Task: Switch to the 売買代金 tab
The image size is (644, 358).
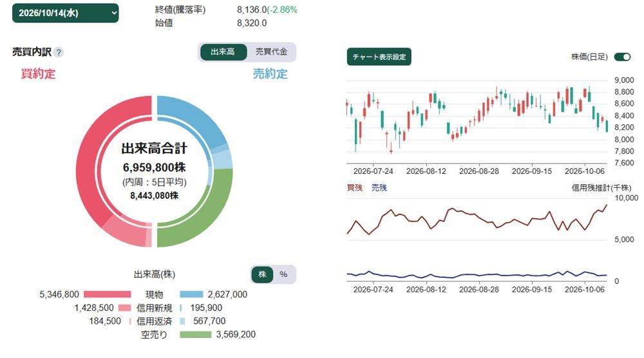Action: [x=271, y=52]
